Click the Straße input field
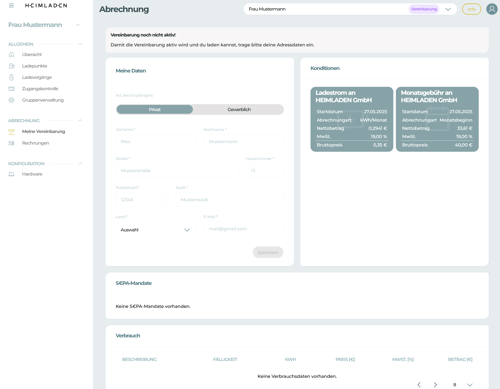 click(x=177, y=171)
